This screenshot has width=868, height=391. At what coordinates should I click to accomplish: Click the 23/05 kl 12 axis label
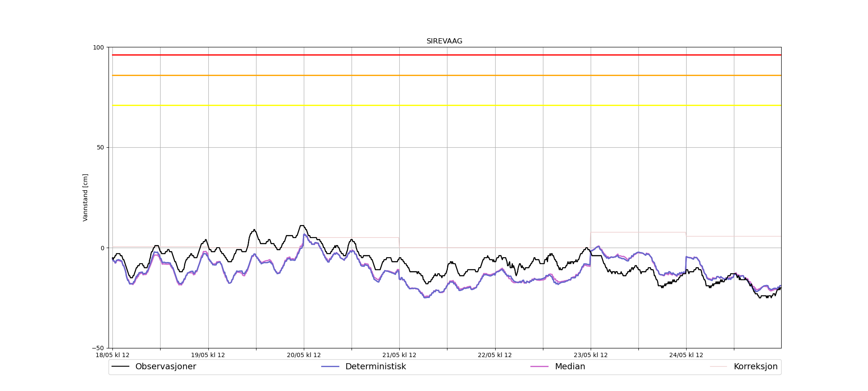click(591, 355)
